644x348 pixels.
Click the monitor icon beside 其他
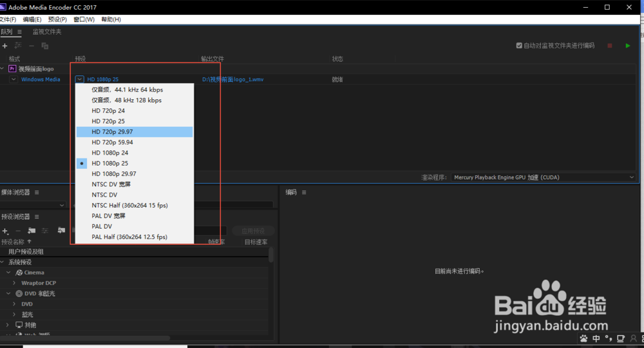19,325
